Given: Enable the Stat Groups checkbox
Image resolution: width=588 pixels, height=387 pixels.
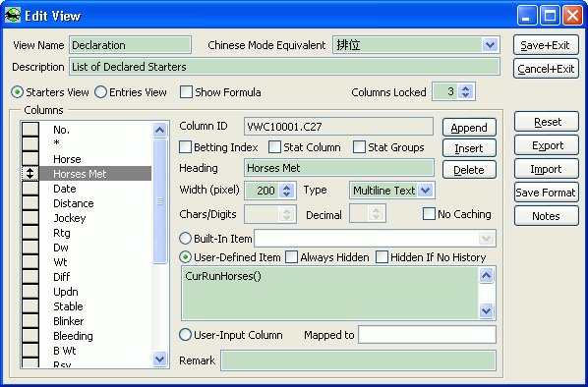Looking at the screenshot, I should click(359, 147).
